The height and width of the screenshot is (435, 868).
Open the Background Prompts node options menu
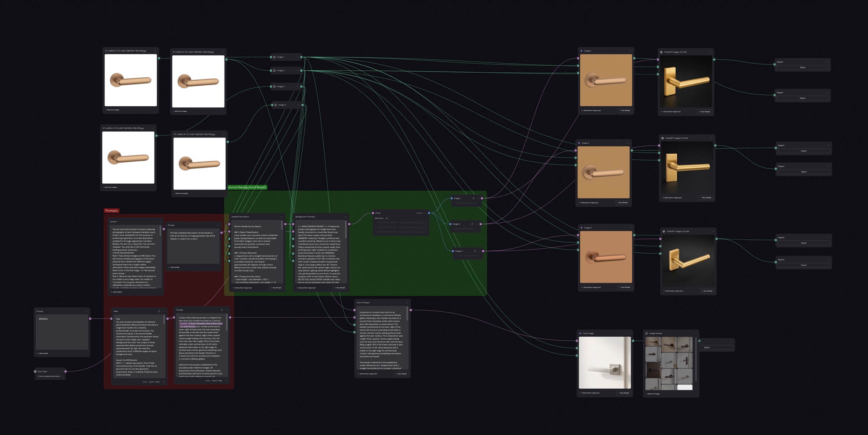(345, 217)
